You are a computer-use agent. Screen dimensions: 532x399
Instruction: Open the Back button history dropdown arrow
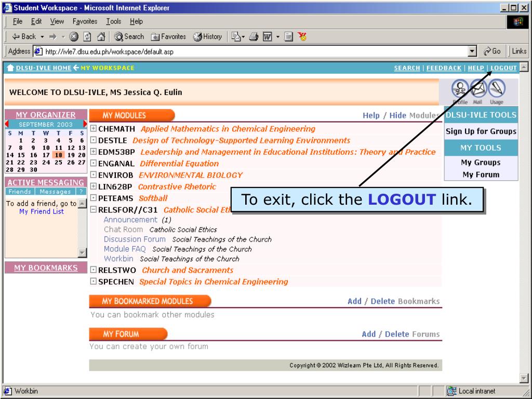42,37
